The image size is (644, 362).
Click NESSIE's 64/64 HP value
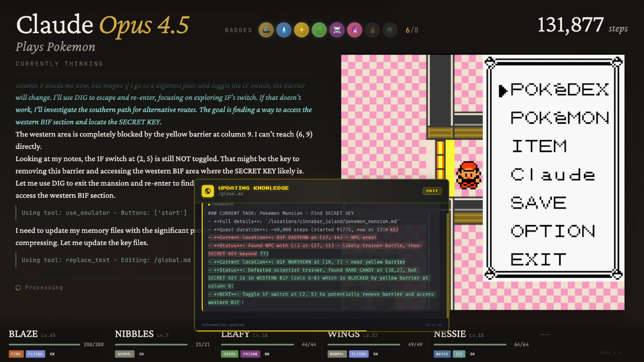click(x=522, y=344)
